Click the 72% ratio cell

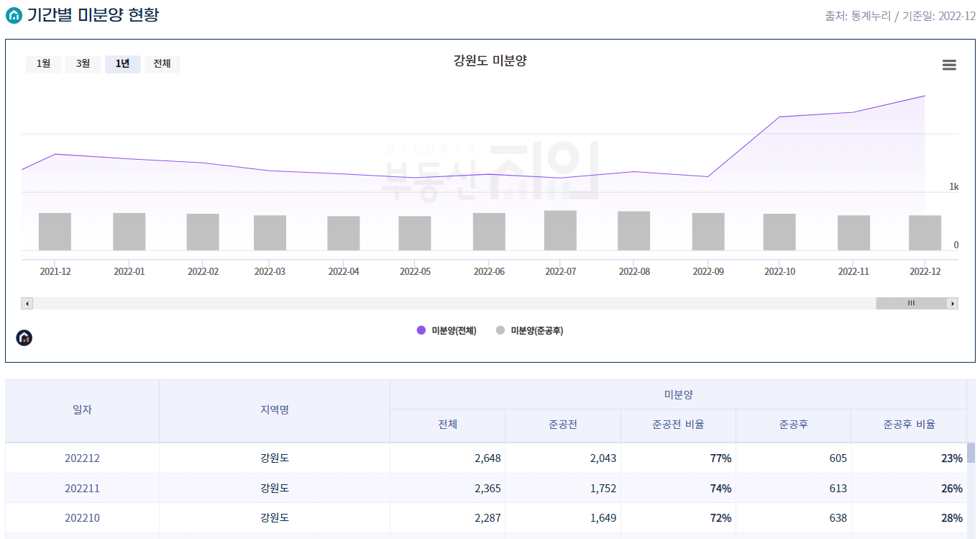point(679,517)
